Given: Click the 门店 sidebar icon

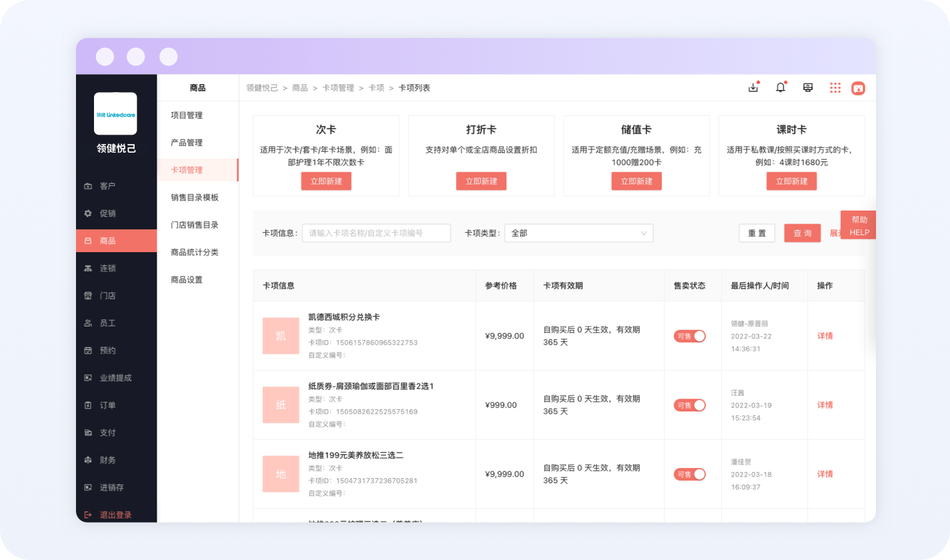Looking at the screenshot, I should 88,296.
